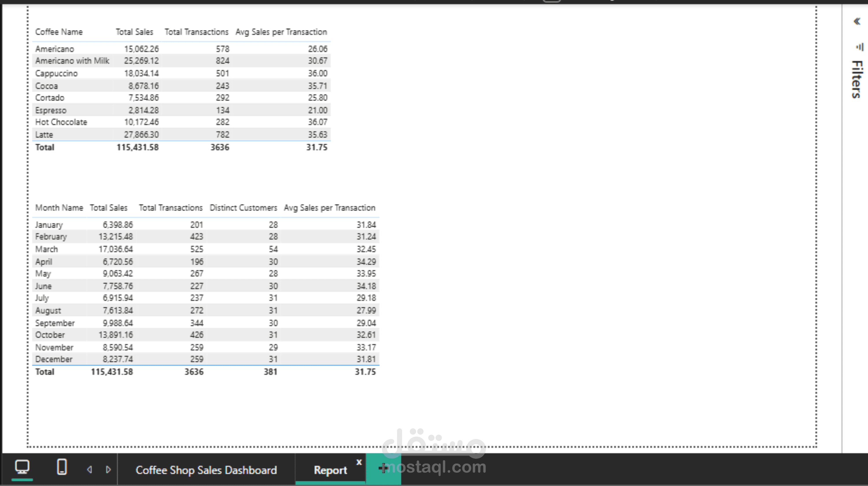Select the Latte row in coffee table
This screenshot has height=486, width=868.
(44, 135)
